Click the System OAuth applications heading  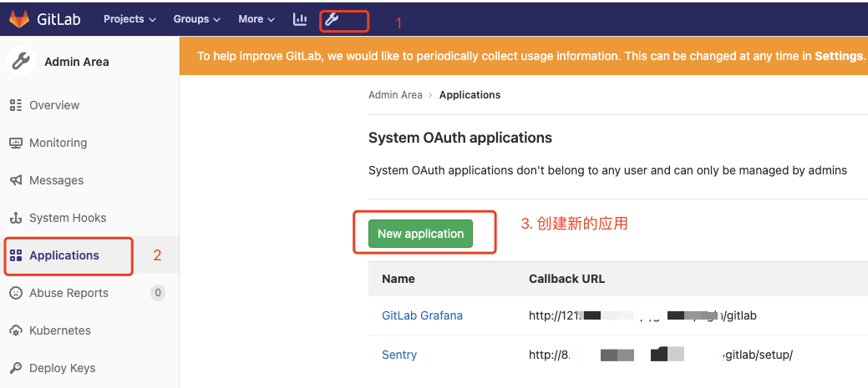tap(460, 138)
